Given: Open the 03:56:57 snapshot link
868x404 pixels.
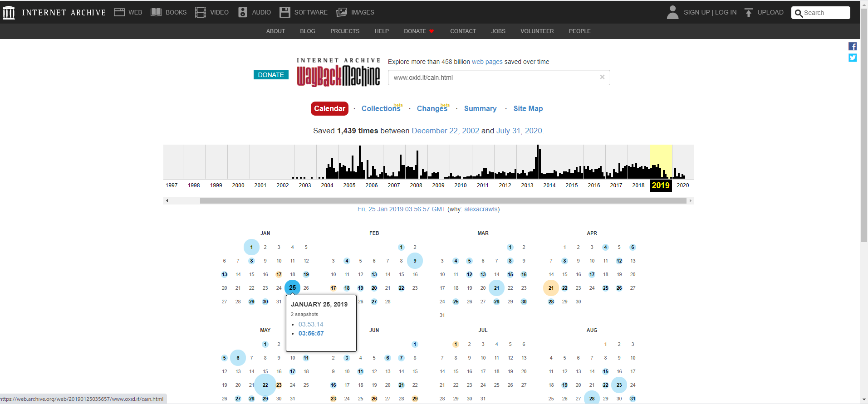Looking at the screenshot, I should coord(311,333).
